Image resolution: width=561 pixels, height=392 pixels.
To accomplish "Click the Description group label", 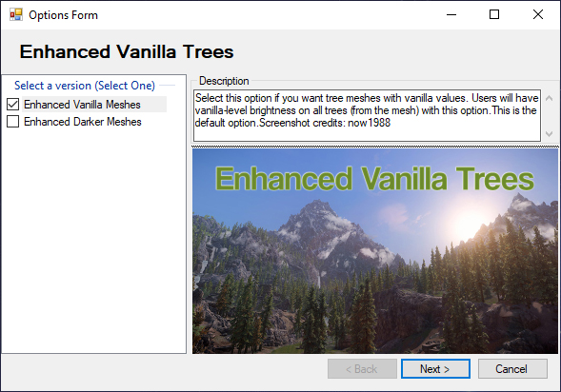I will point(224,81).
